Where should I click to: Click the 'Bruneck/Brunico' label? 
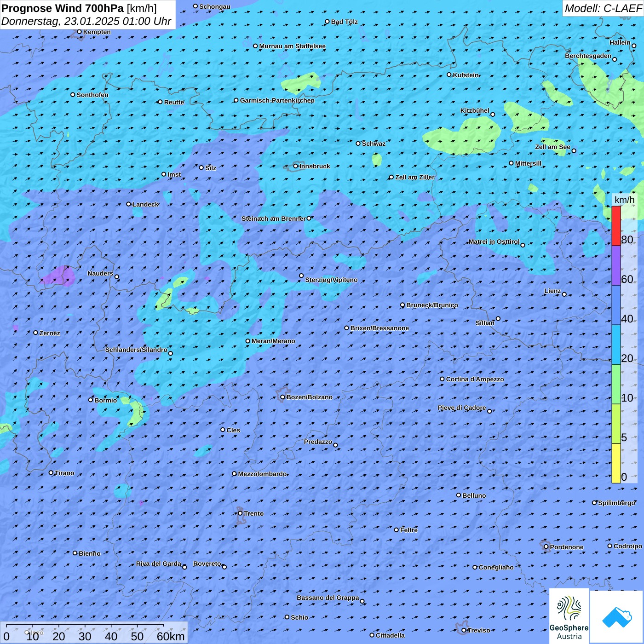coord(432,305)
